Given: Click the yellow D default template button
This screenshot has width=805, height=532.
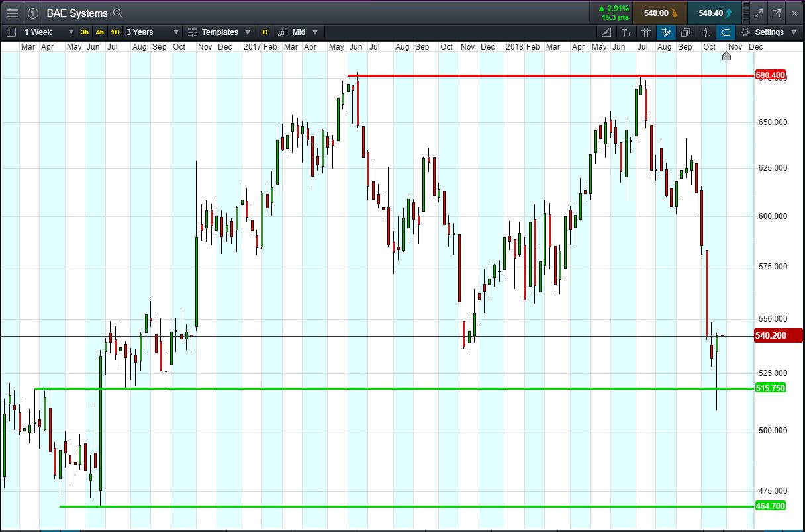Looking at the screenshot, I should point(265,32).
